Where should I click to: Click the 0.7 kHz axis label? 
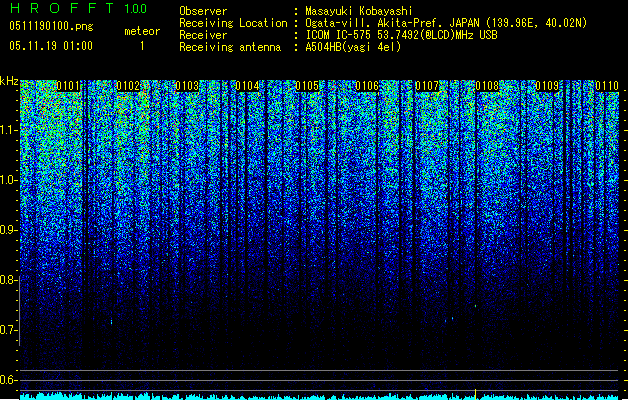click(x=8, y=330)
